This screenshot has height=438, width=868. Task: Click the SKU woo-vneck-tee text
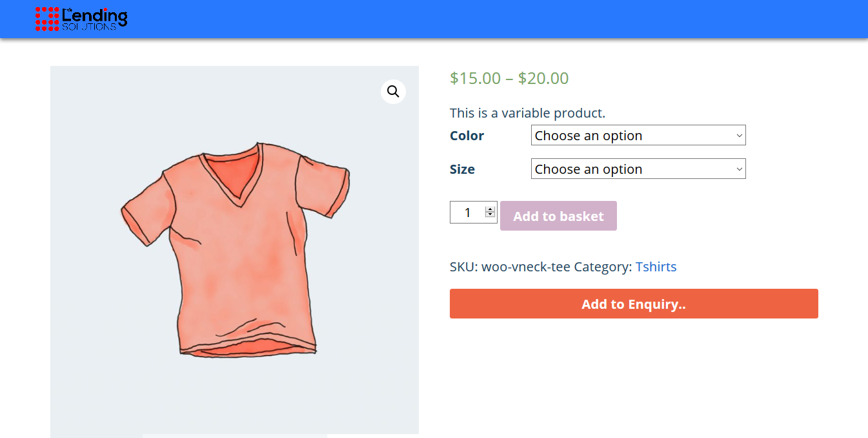(x=510, y=267)
